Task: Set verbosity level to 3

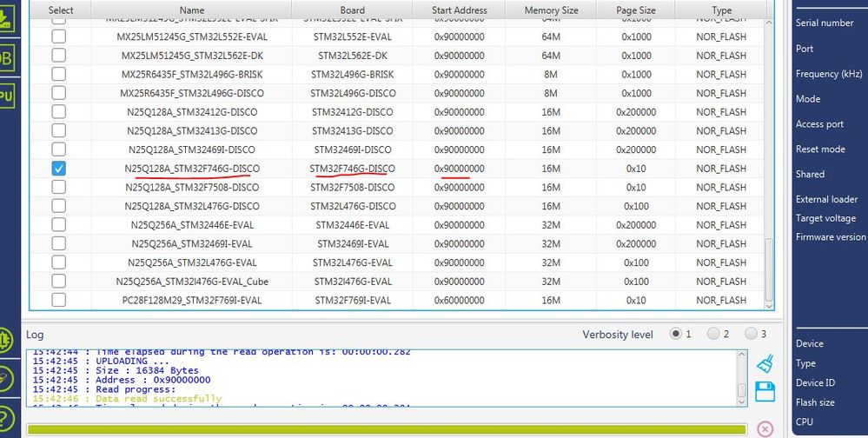Action: [752, 334]
